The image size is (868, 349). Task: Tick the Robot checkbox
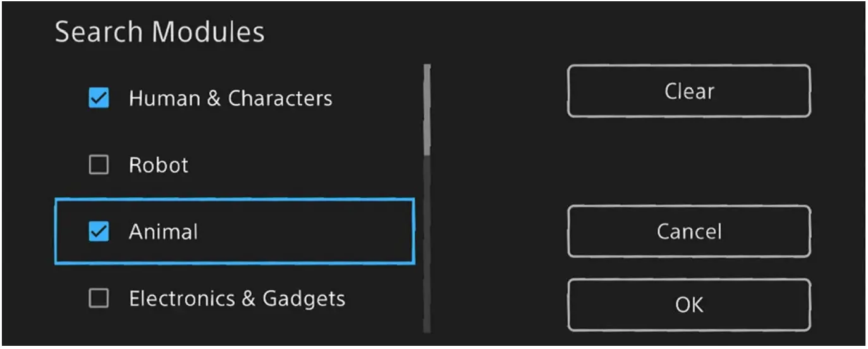pos(99,166)
